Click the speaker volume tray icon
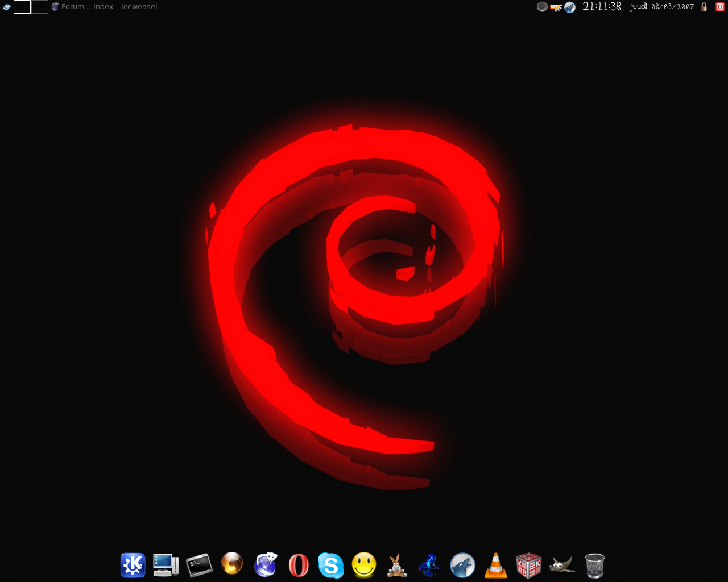 pos(542,7)
